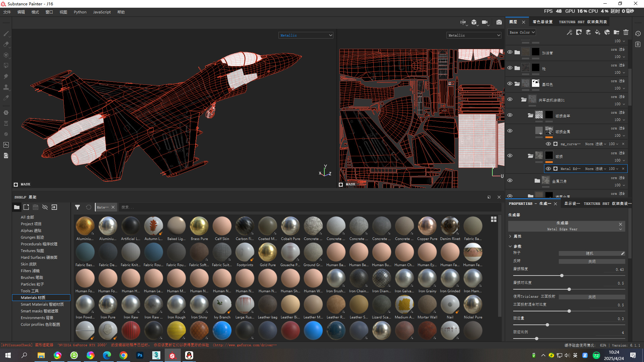The height and width of the screenshot is (362, 644).
Task: Add a new fill layer
Action: coord(598,33)
